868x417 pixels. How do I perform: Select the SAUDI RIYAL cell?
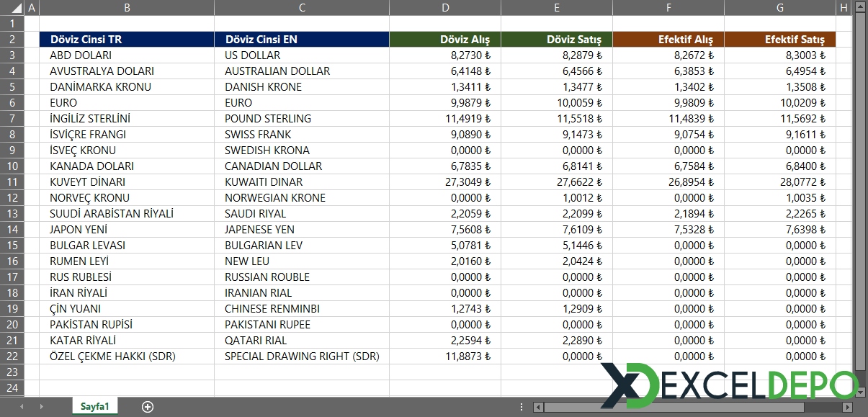[302, 214]
